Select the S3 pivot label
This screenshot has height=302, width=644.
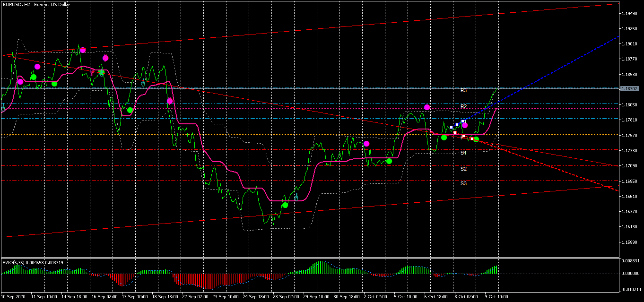point(464,183)
